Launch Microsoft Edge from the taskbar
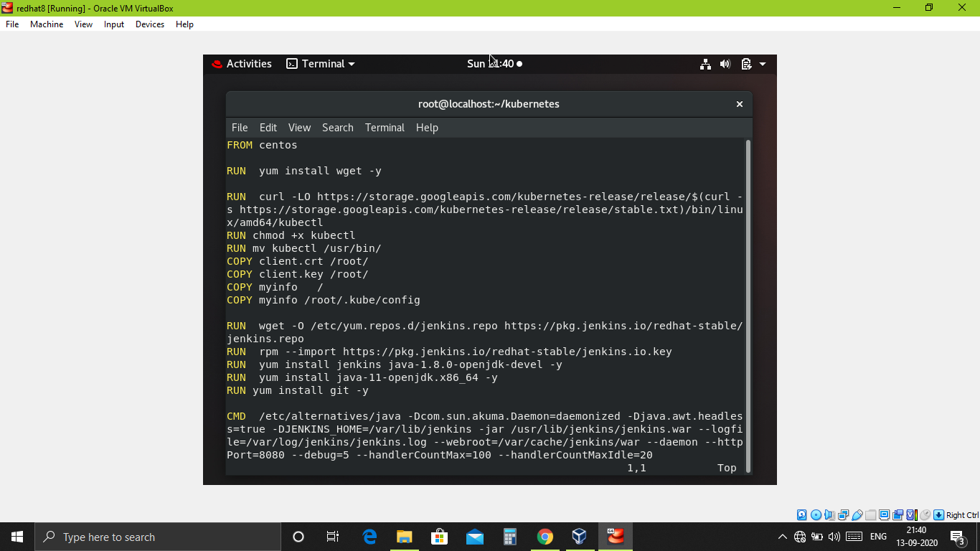Viewport: 980px width, 551px height. (x=369, y=537)
